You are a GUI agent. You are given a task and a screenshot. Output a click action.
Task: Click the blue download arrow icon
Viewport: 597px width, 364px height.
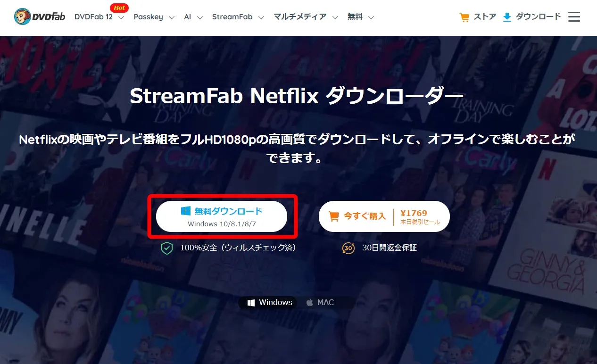coord(507,17)
